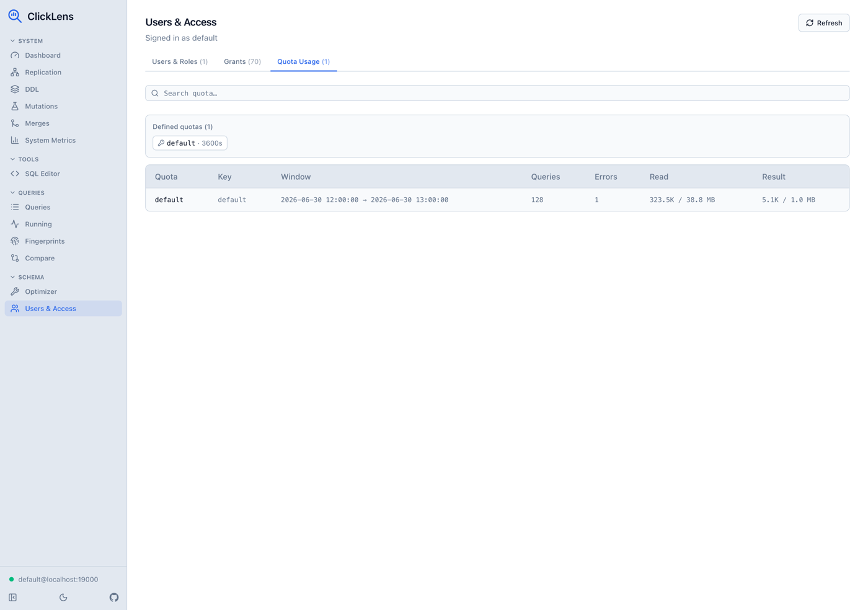Go to DDL in the sidebar
Viewport: 868px width, 610px height.
coord(63,89)
